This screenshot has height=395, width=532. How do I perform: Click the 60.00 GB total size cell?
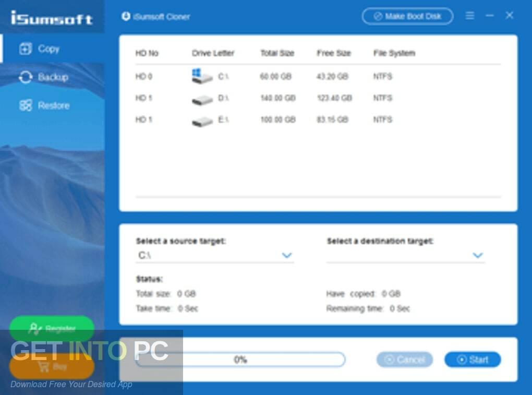click(276, 76)
